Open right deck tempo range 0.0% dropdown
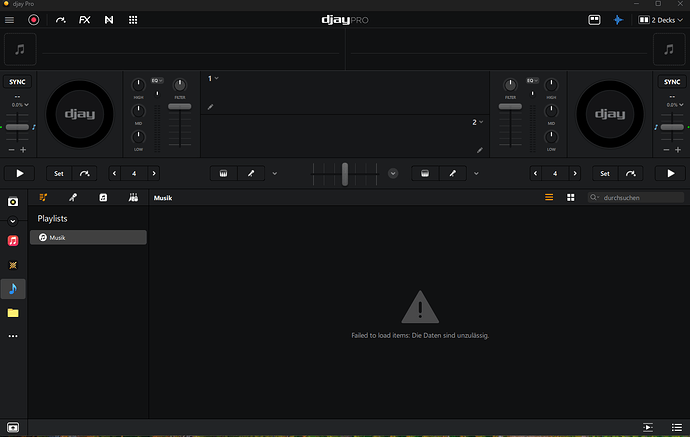 675,105
